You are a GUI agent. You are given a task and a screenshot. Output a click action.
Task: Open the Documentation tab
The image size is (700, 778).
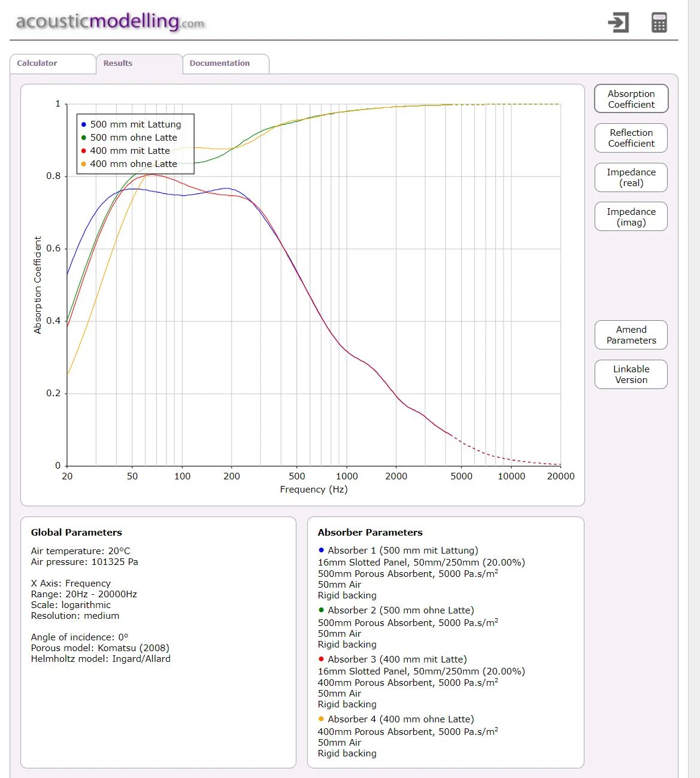coord(226,63)
